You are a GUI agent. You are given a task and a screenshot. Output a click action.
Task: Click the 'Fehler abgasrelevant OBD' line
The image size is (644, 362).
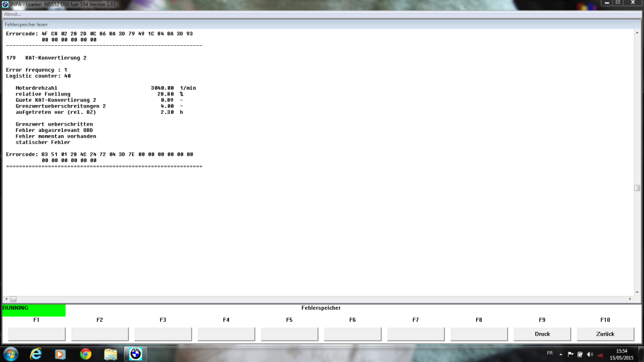tap(54, 130)
